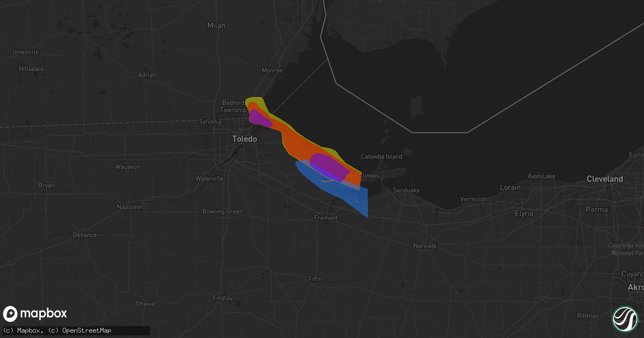The height and width of the screenshot is (338, 644).
Task: Click the Waterville label
Action: (x=209, y=178)
